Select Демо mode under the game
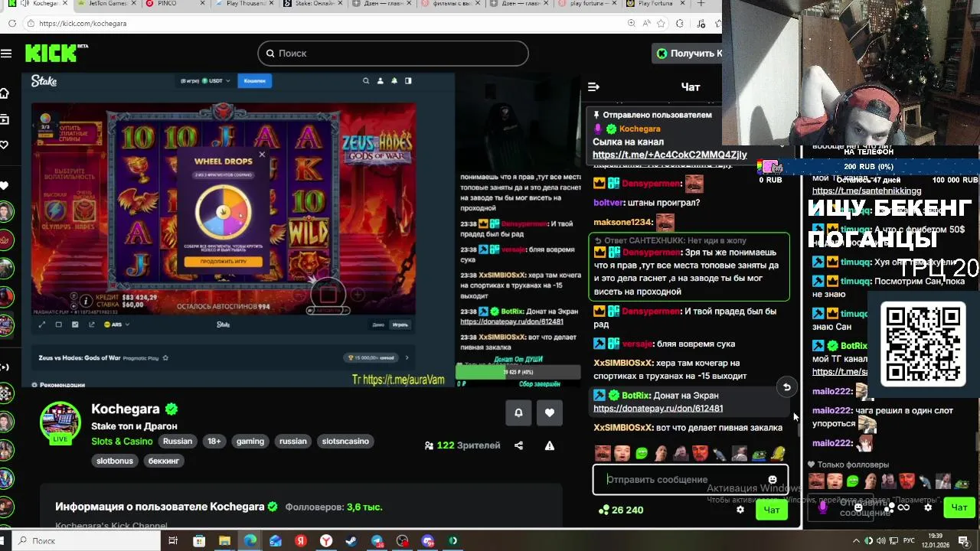 (x=378, y=324)
